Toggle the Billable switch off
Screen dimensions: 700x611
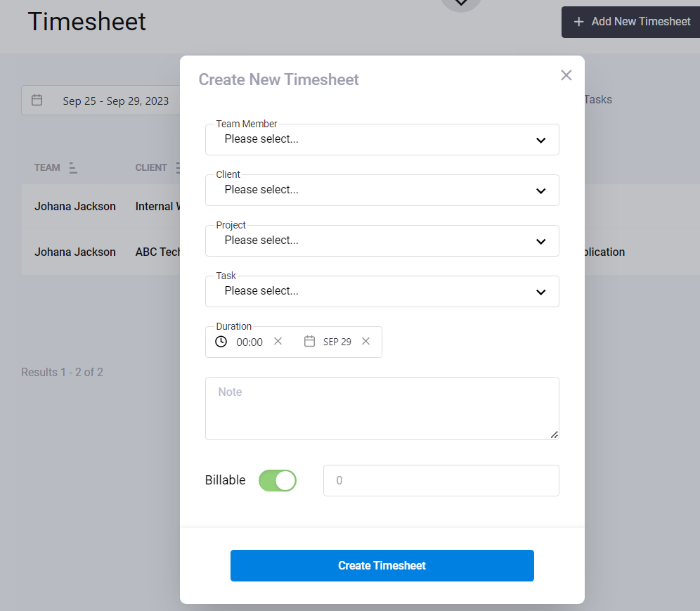tap(277, 481)
